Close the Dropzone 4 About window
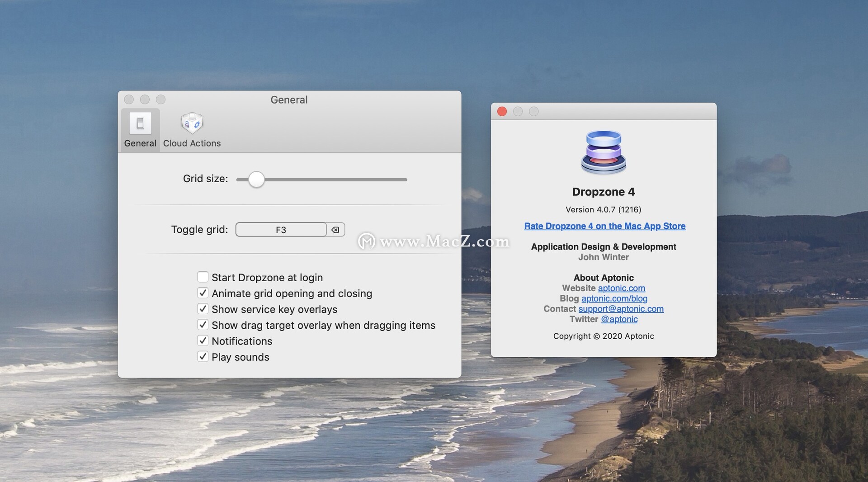The image size is (868, 482). [x=502, y=111]
